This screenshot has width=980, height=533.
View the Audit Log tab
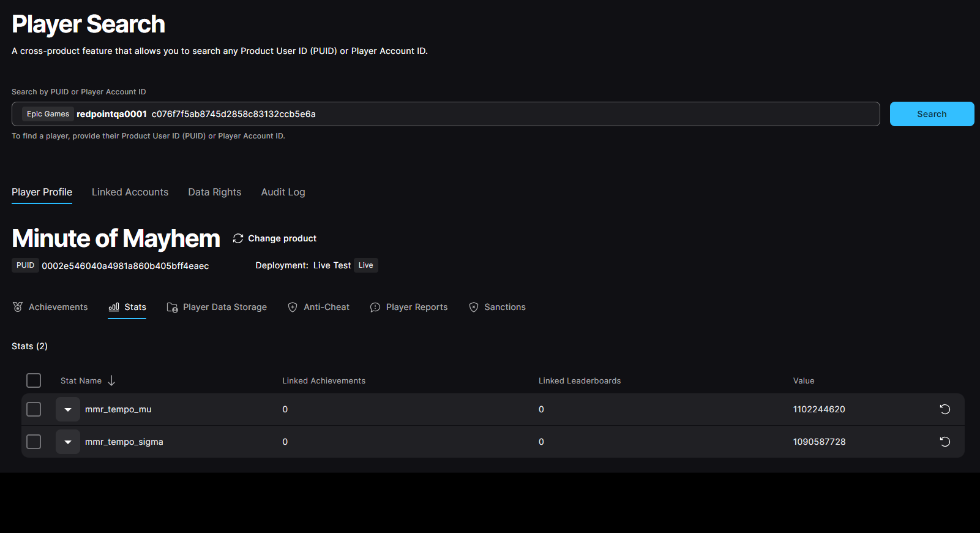[283, 192]
